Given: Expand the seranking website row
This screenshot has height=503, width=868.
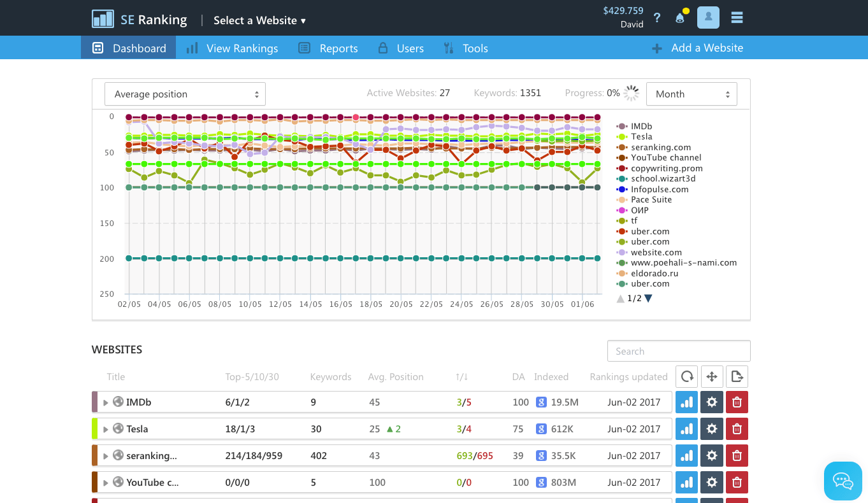Looking at the screenshot, I should [x=106, y=456].
